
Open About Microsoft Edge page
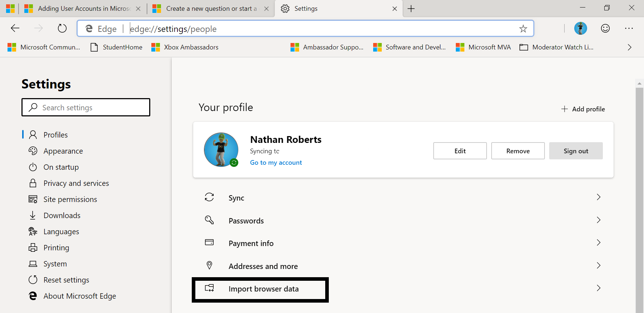pyautogui.click(x=80, y=296)
